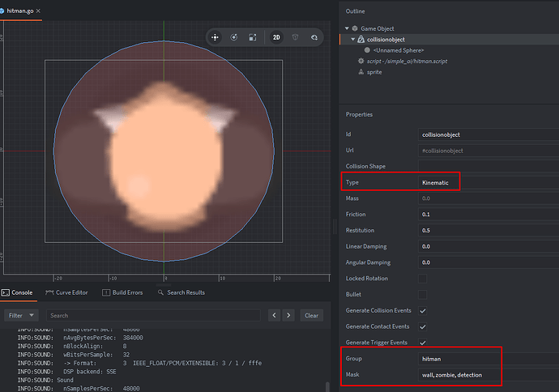Click the collisionobject component icon

click(x=361, y=39)
